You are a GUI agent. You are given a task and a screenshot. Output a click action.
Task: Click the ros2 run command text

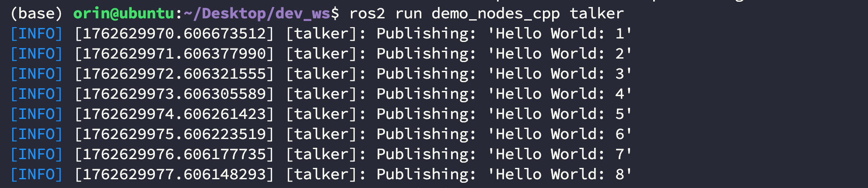(486, 14)
